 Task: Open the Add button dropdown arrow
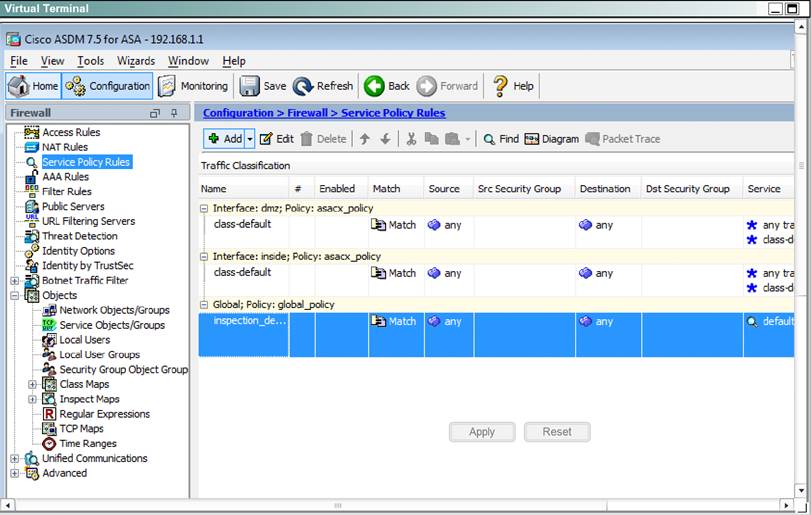250,139
